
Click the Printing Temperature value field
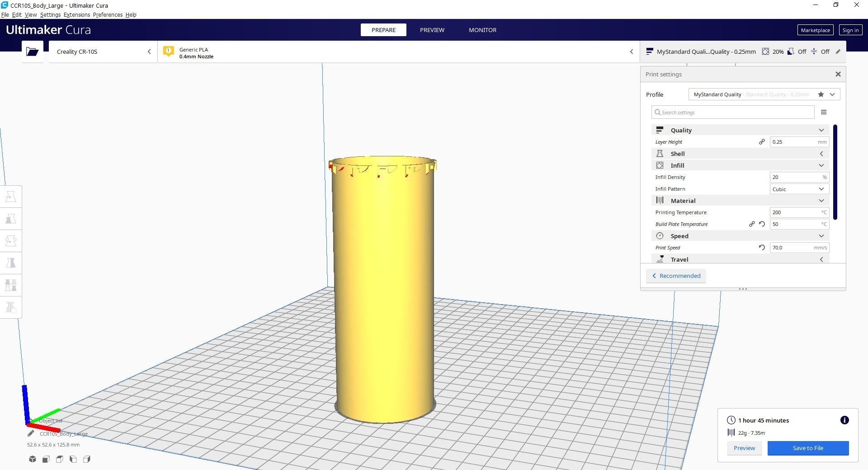tap(799, 212)
